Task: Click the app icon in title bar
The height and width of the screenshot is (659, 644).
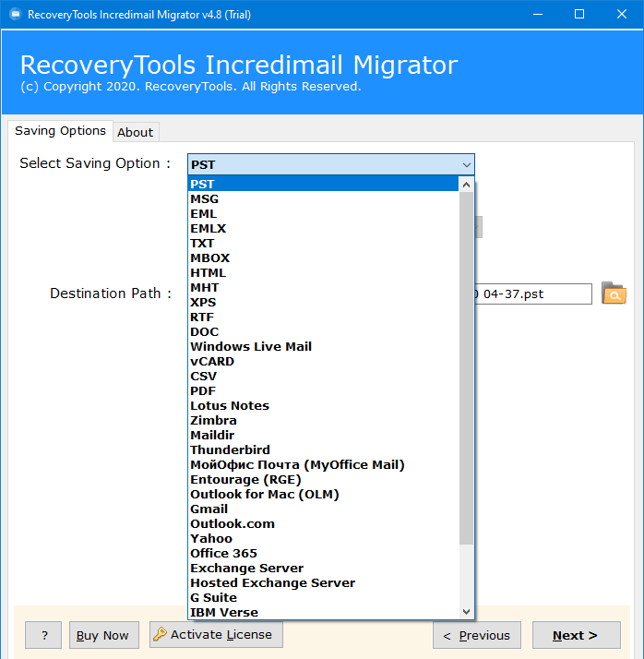Action: 16,14
